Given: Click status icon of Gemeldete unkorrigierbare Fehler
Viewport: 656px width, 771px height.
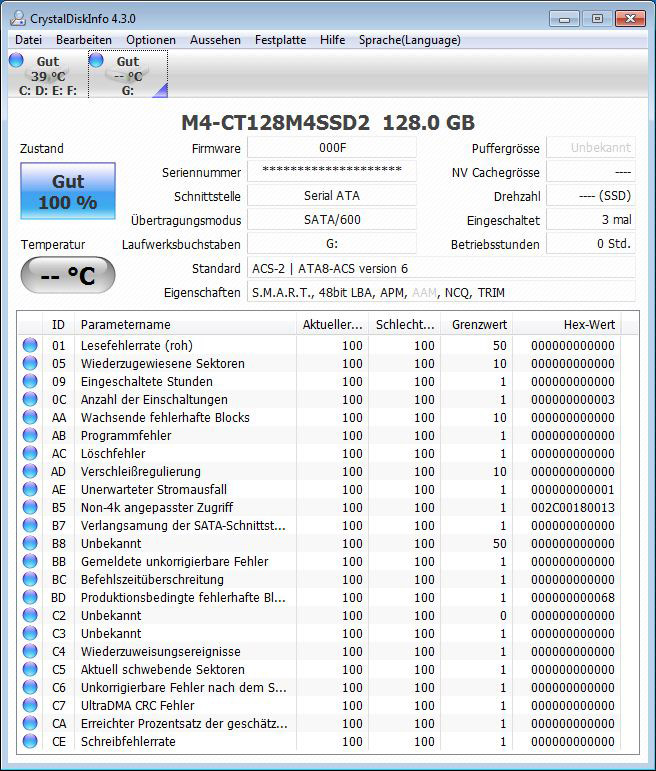Looking at the screenshot, I should [30, 561].
